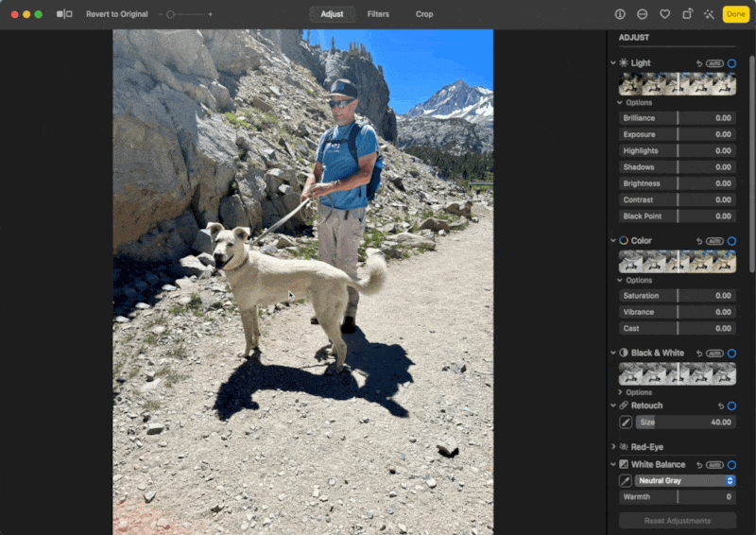Expand the Red-Eye section
756x535 pixels.
(x=613, y=446)
